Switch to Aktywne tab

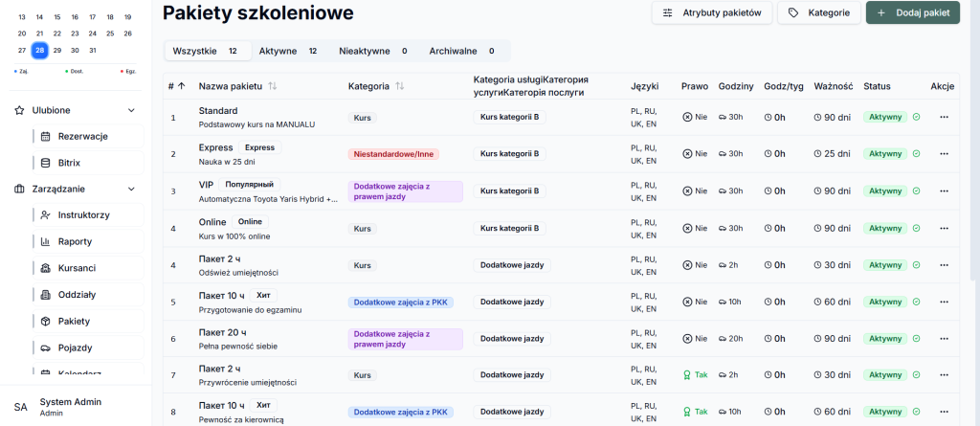point(288,52)
